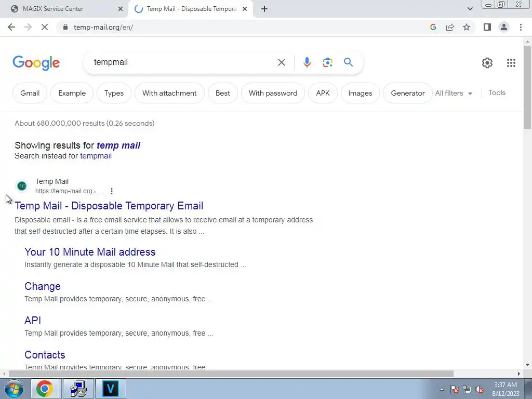Screen dimensions: 532x399
Task: Click the Temp Mail result favicon
Action: click(x=22, y=186)
